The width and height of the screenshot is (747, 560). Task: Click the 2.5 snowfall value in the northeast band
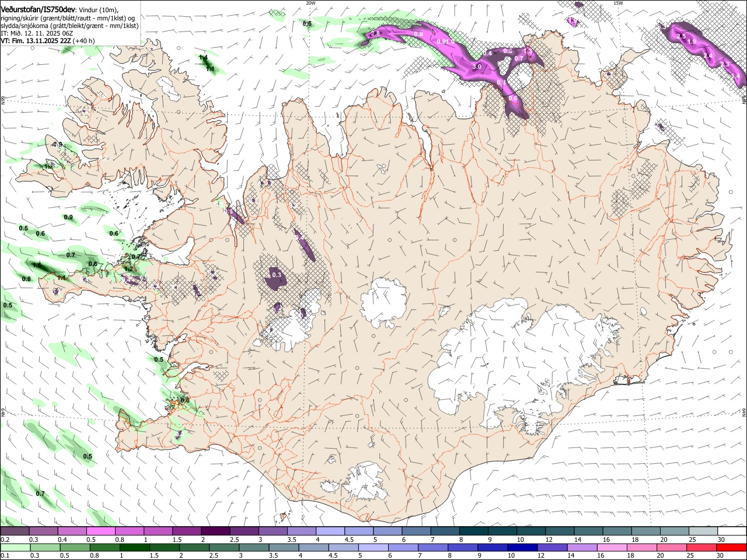pyautogui.click(x=680, y=36)
